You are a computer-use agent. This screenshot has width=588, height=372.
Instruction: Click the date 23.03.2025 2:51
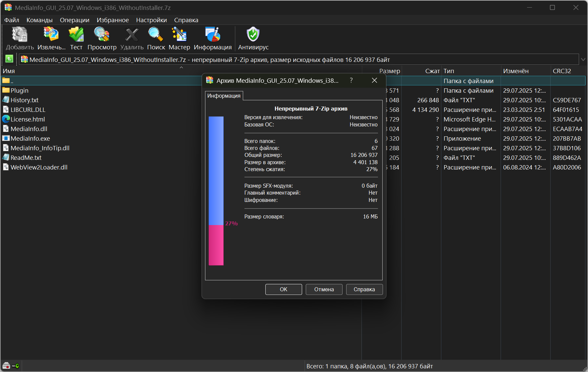click(524, 110)
